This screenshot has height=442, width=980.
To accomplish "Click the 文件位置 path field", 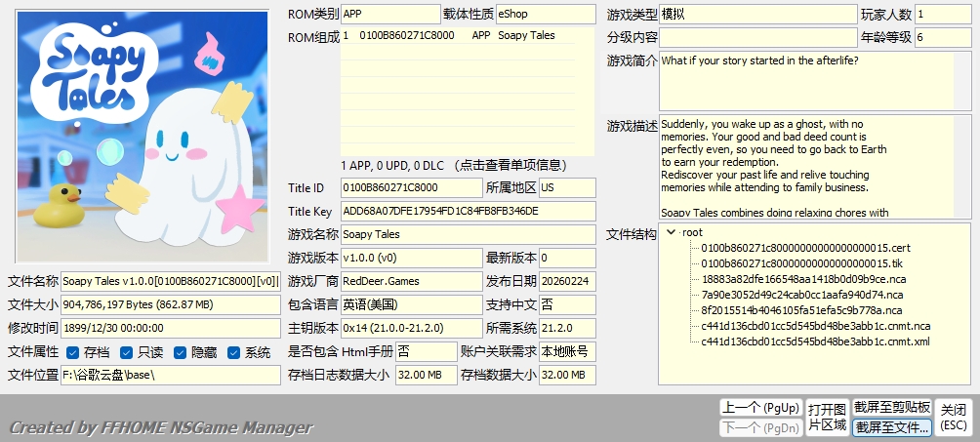I will 171,375.
